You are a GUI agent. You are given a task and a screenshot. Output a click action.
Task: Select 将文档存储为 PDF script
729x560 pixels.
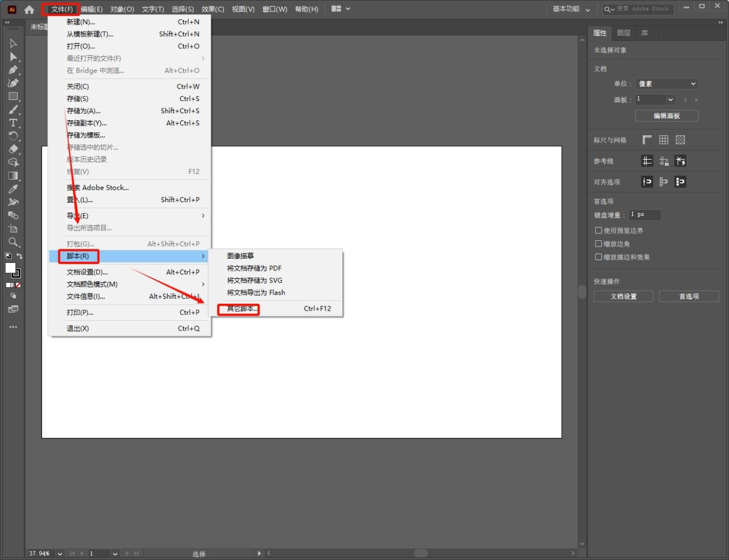(x=254, y=268)
